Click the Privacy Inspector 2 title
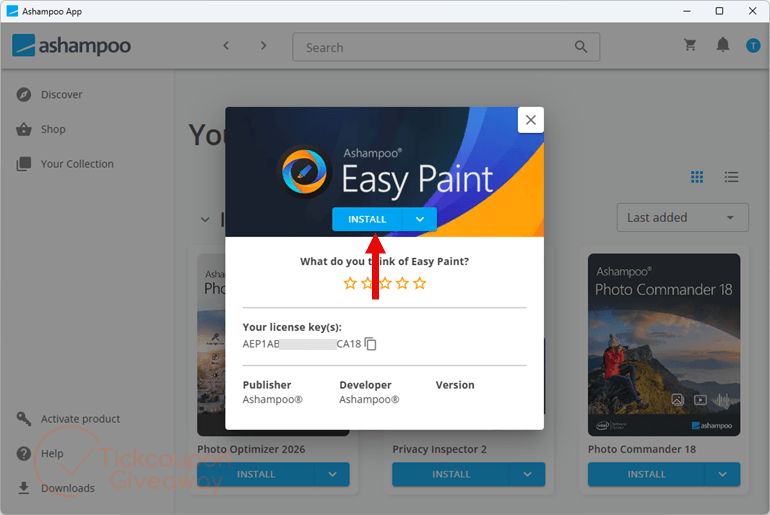Screen dimensions: 770x515 click(x=440, y=449)
